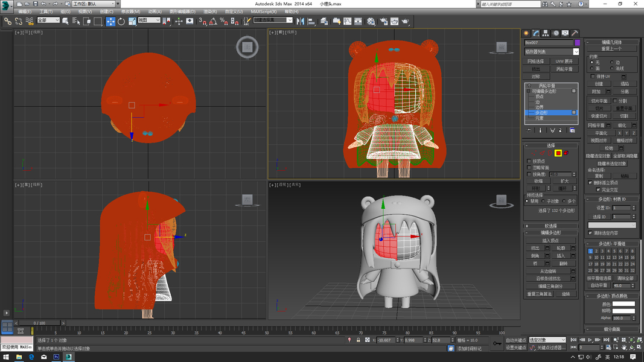The image size is (644, 362).
Task: Click the Mirror tool icon
Action: point(300,21)
